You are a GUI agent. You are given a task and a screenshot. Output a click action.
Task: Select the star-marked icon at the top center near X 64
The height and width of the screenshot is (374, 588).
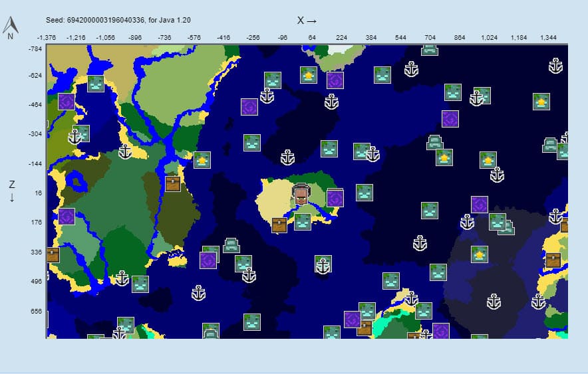click(x=309, y=75)
